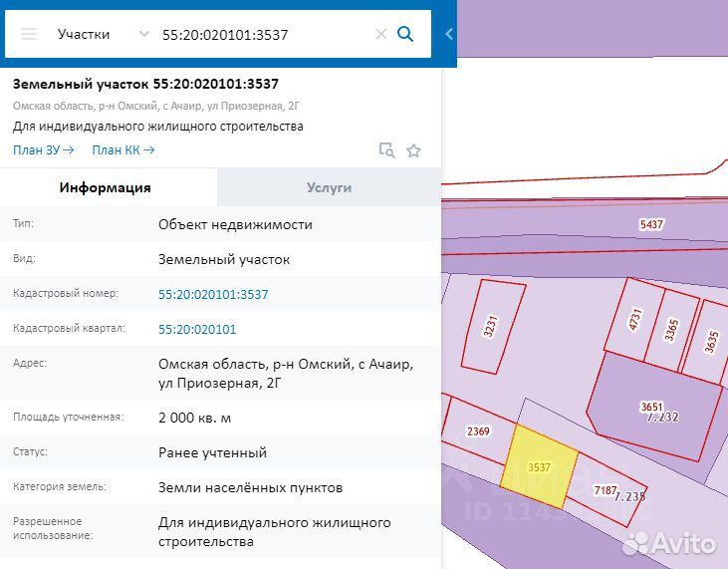Viewport: 728px width, 569px height.
Task: Click the search input with cadastral number
Action: click(x=265, y=34)
